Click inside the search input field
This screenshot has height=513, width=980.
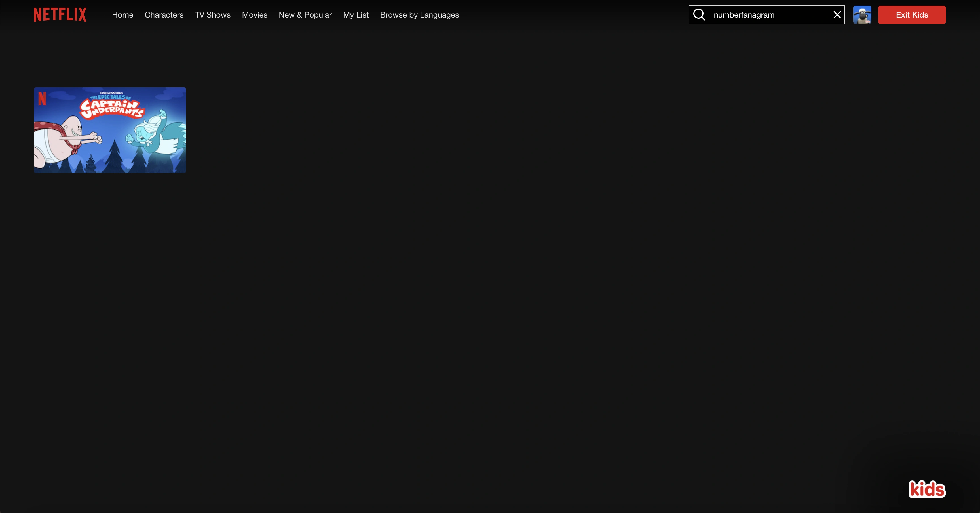(x=768, y=14)
